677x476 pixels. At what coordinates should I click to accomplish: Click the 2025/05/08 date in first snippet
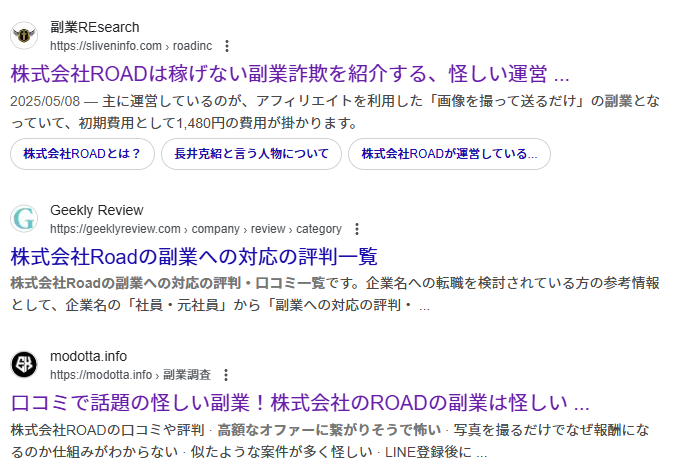point(45,101)
